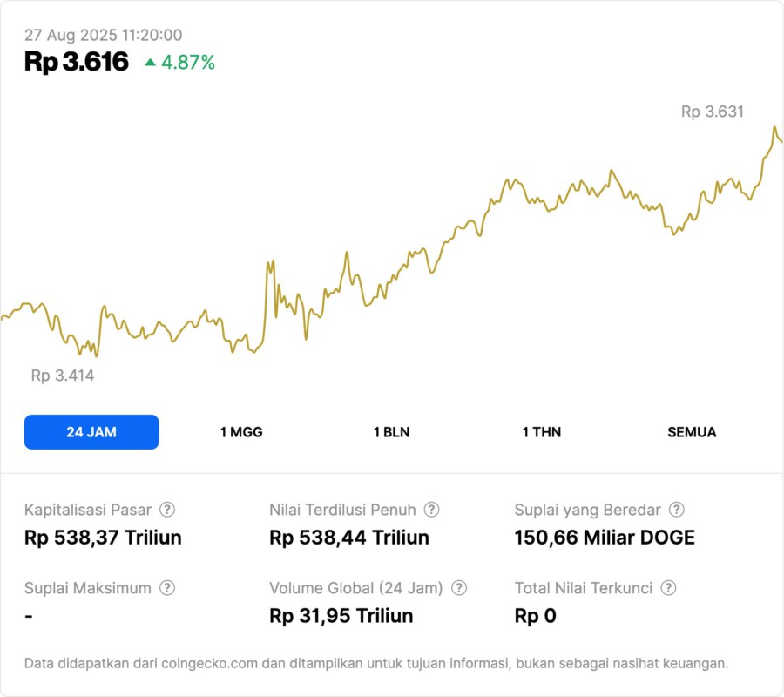Image resolution: width=784 pixels, height=697 pixels.
Task: Click the 4.87% change percentage
Action: pos(188,63)
